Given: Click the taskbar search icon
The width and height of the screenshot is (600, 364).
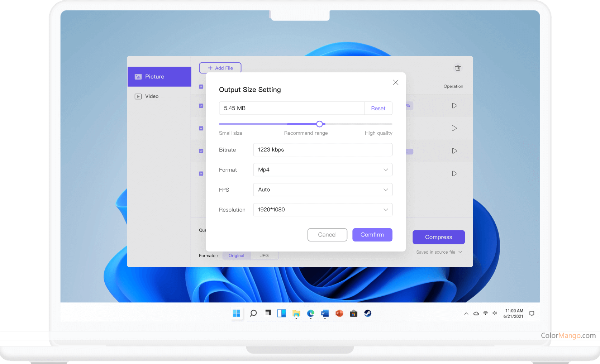Looking at the screenshot, I should coord(253,313).
